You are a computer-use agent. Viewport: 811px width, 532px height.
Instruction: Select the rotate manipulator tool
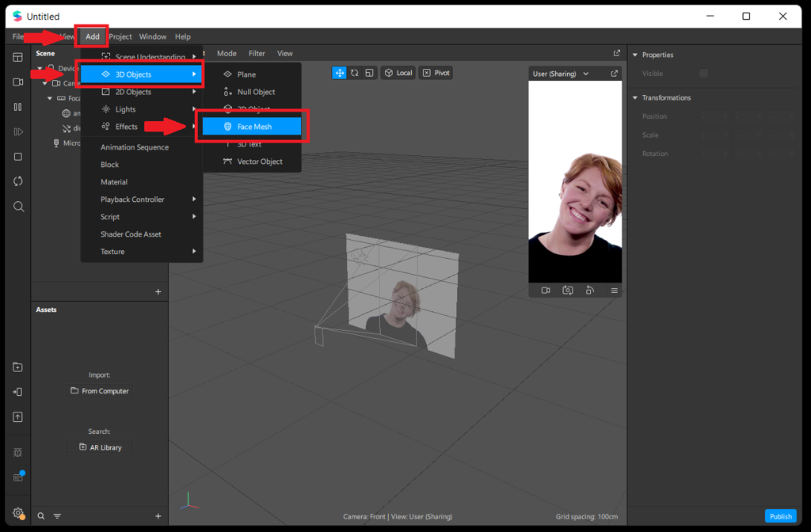[x=354, y=73]
